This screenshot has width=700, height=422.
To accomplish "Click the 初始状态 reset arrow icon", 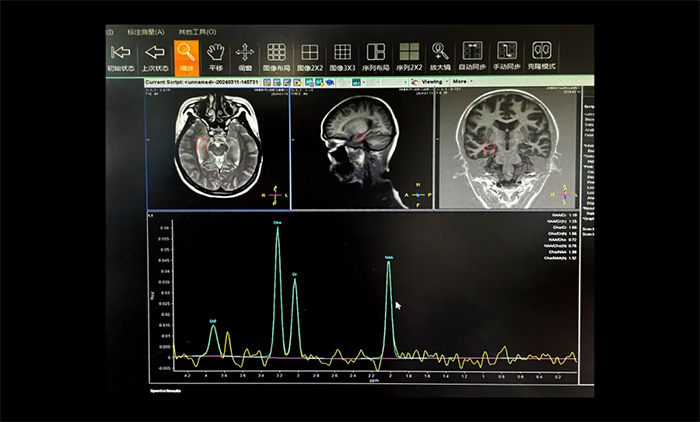I will [121, 52].
